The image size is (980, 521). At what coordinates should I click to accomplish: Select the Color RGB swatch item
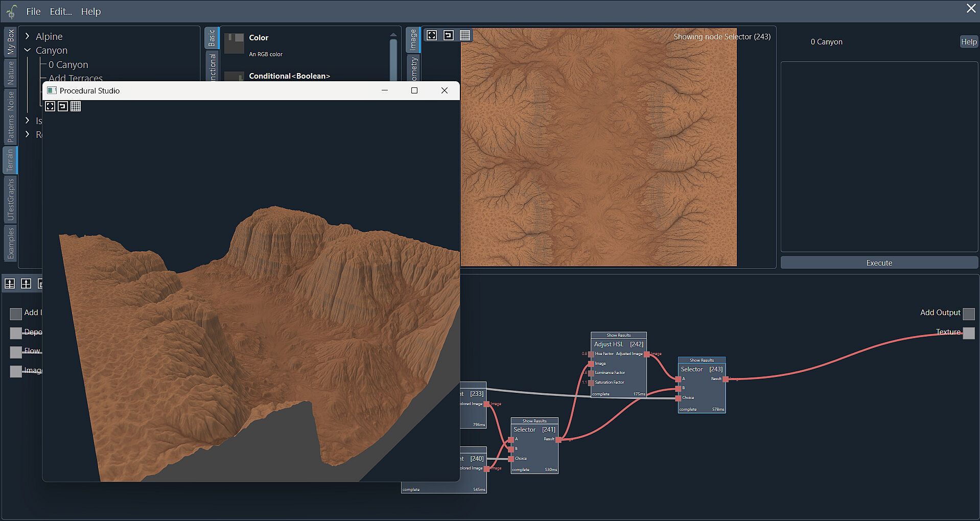pos(235,43)
